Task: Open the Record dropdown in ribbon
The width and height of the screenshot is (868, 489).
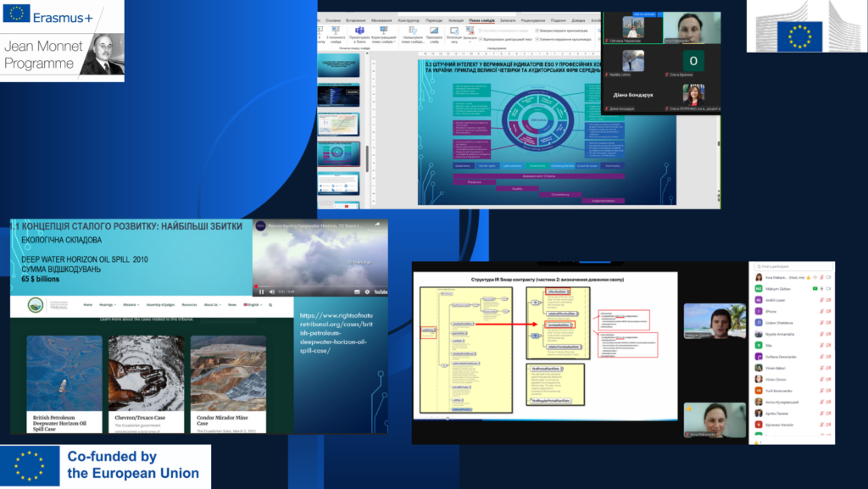Action: tap(470, 36)
